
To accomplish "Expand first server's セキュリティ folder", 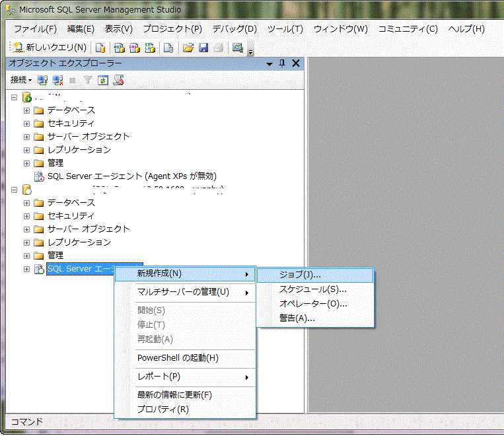I will coord(26,124).
